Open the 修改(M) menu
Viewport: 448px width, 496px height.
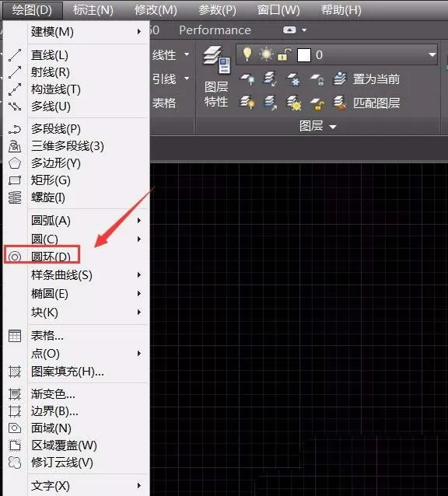coord(156,10)
